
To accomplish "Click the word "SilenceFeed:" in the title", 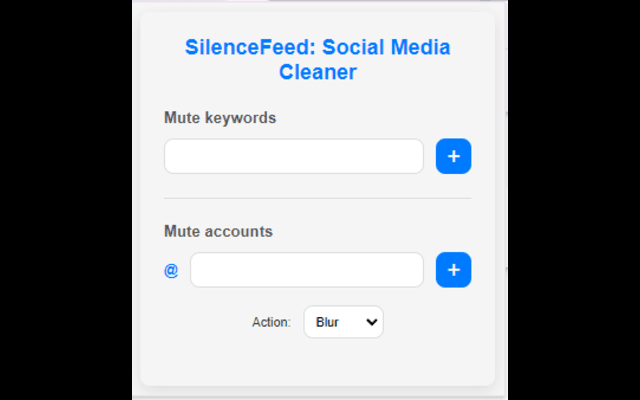I will tap(250, 47).
